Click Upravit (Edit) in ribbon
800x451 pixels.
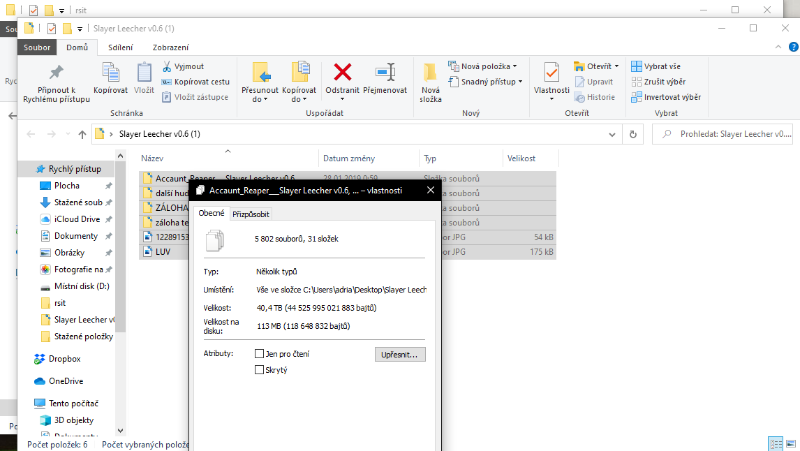pos(594,82)
